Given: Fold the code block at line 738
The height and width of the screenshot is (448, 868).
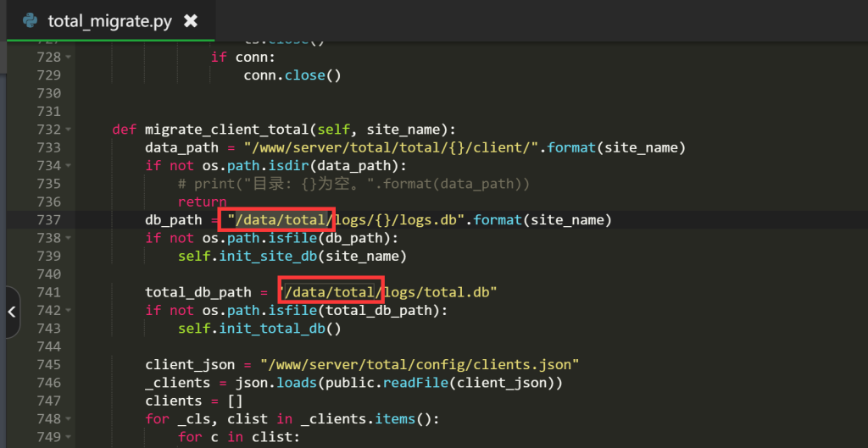Looking at the screenshot, I should coord(68,238).
